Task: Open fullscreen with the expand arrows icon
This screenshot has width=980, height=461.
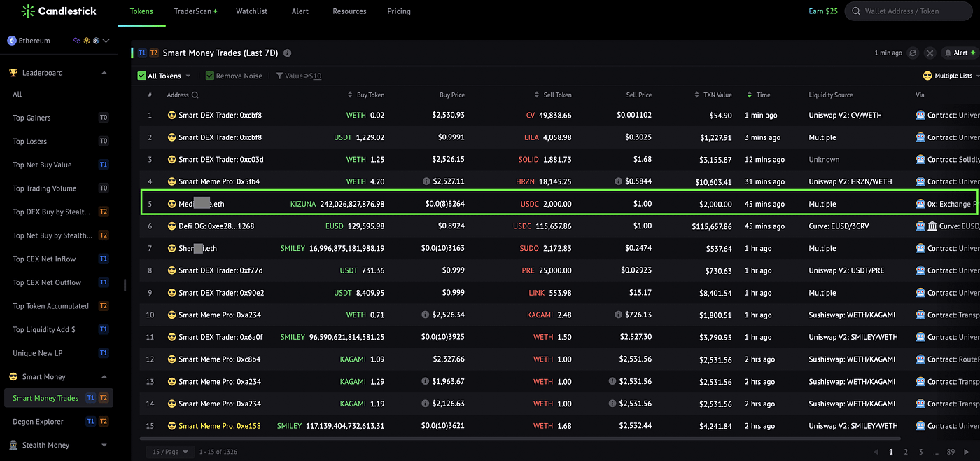Action: (930, 53)
